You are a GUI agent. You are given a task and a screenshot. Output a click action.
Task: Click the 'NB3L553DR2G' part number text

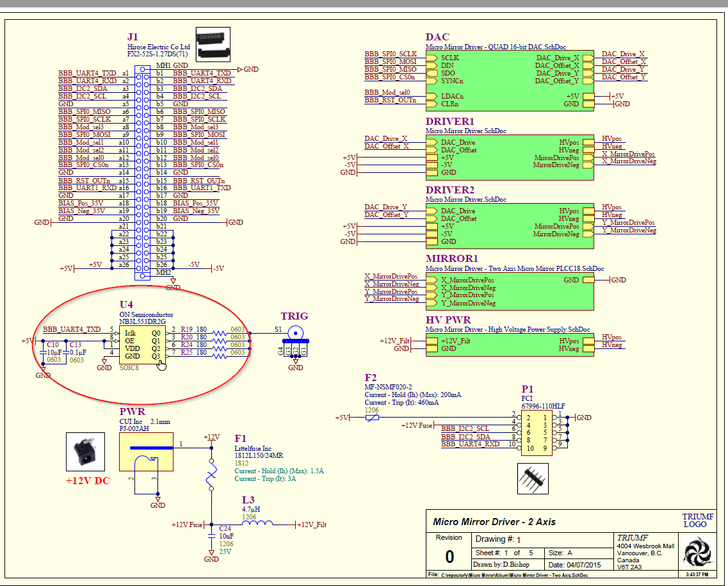(143, 321)
